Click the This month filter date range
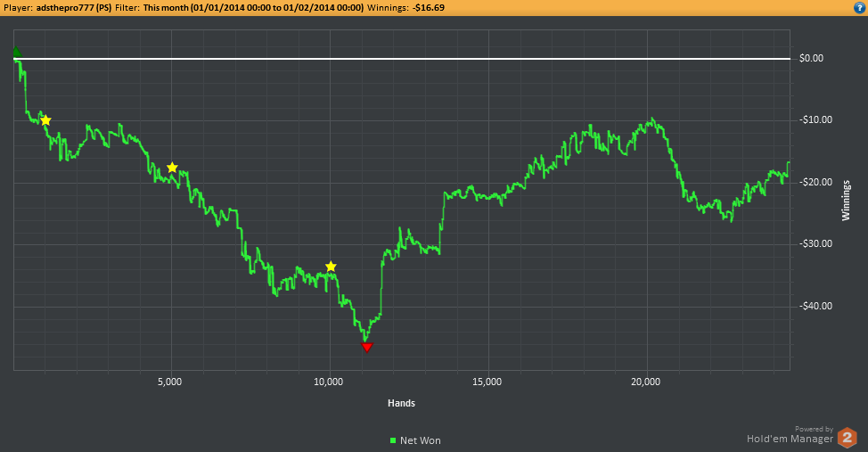The width and height of the screenshot is (868, 452). tap(253, 8)
